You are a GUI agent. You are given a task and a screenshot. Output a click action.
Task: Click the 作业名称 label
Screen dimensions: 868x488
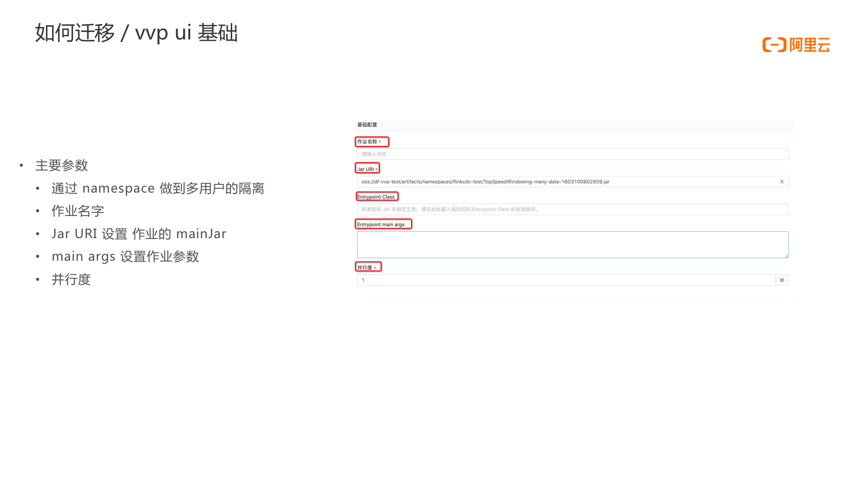click(367, 142)
